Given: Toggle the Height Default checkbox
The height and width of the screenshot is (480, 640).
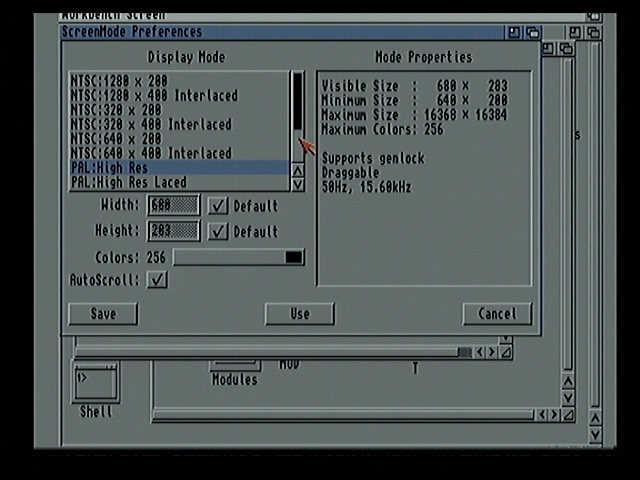Looking at the screenshot, I should (x=218, y=231).
